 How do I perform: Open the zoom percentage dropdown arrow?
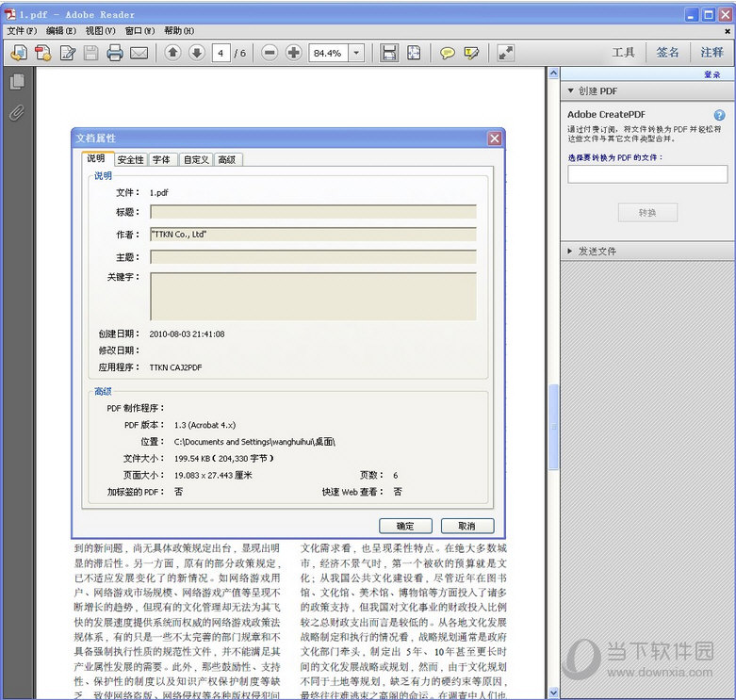point(356,53)
